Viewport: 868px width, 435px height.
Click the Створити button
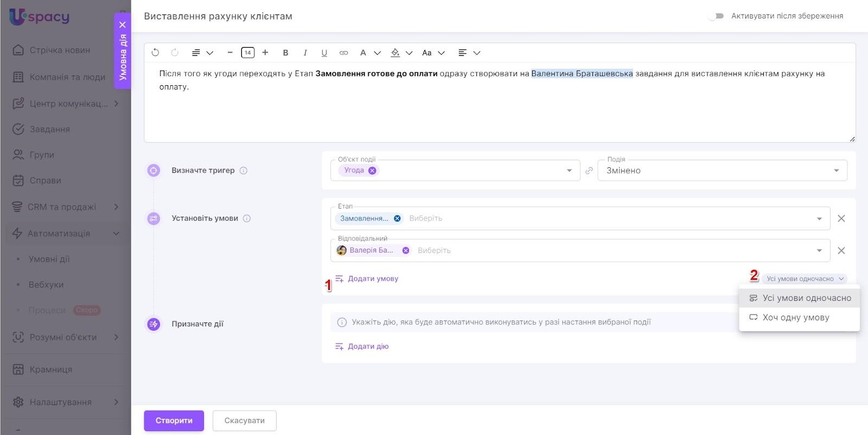174,420
